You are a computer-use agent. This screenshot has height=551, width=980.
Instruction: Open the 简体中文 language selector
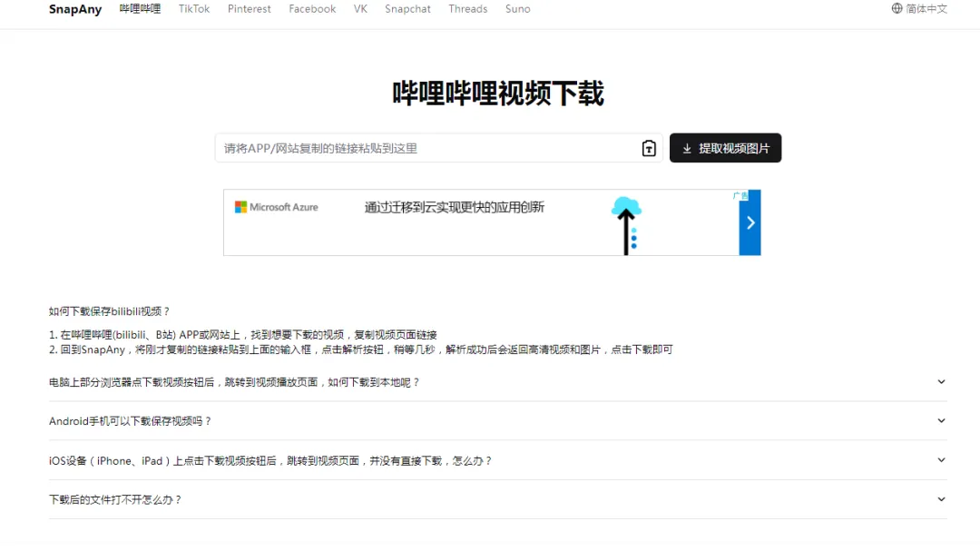pos(919,9)
